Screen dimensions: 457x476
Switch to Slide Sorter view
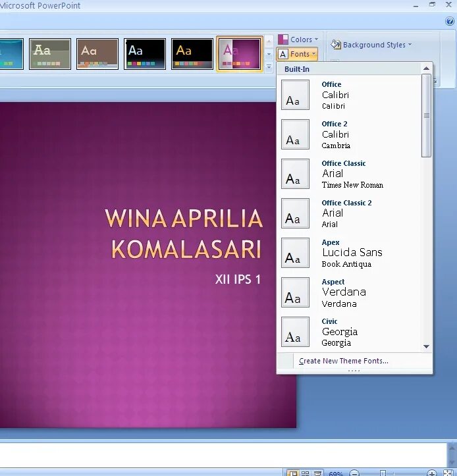point(305,473)
